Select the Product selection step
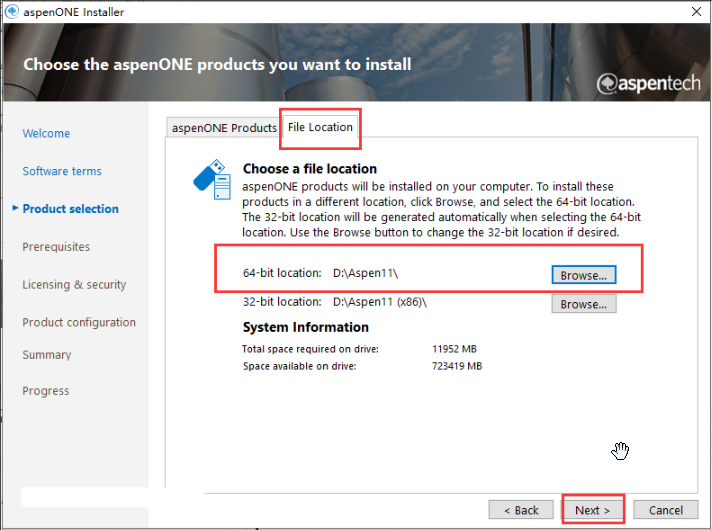The image size is (712, 530). [x=70, y=209]
